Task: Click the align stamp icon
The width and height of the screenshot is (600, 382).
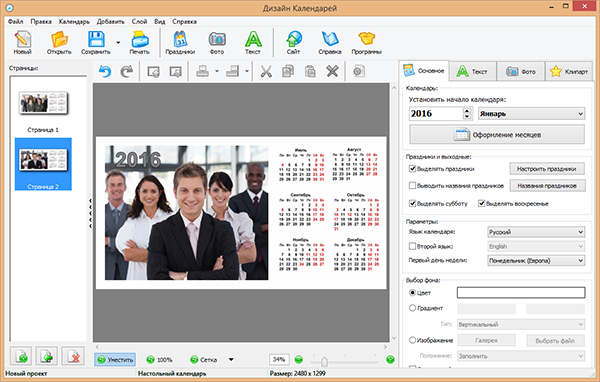Action: tap(202, 71)
